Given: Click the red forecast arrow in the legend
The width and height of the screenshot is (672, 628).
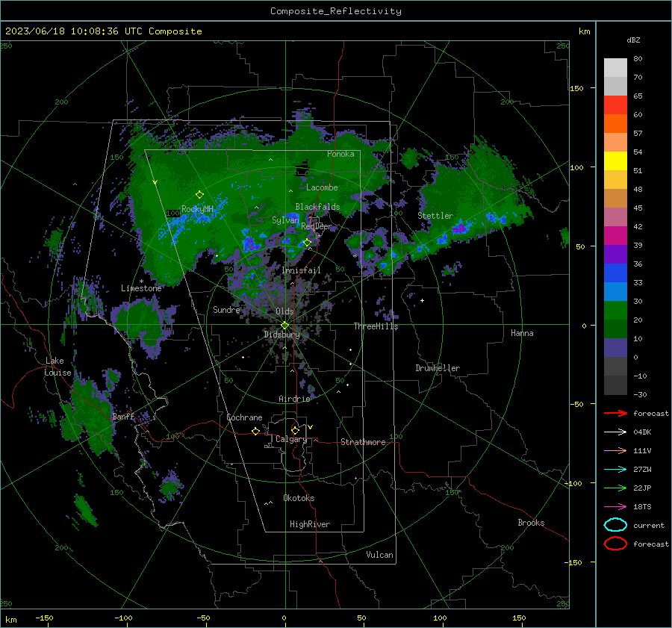Looking at the screenshot, I should pos(615,413).
